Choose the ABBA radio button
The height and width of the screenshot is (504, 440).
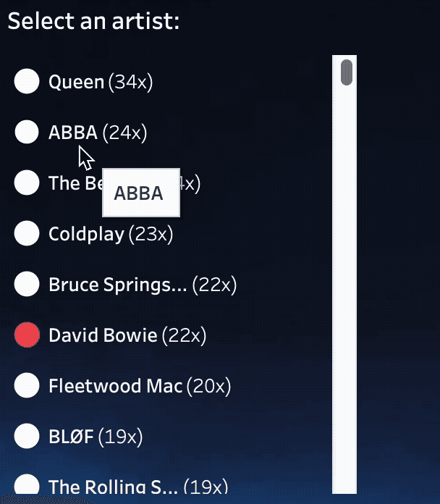point(27,132)
